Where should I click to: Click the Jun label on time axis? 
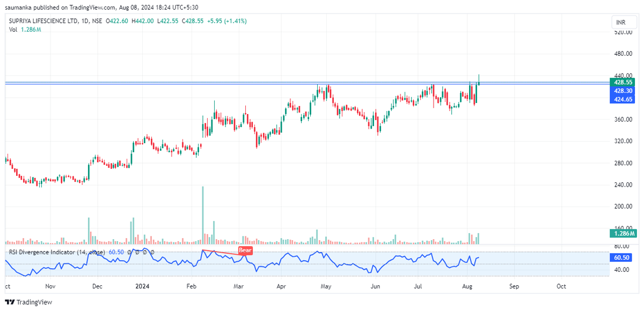(375, 286)
